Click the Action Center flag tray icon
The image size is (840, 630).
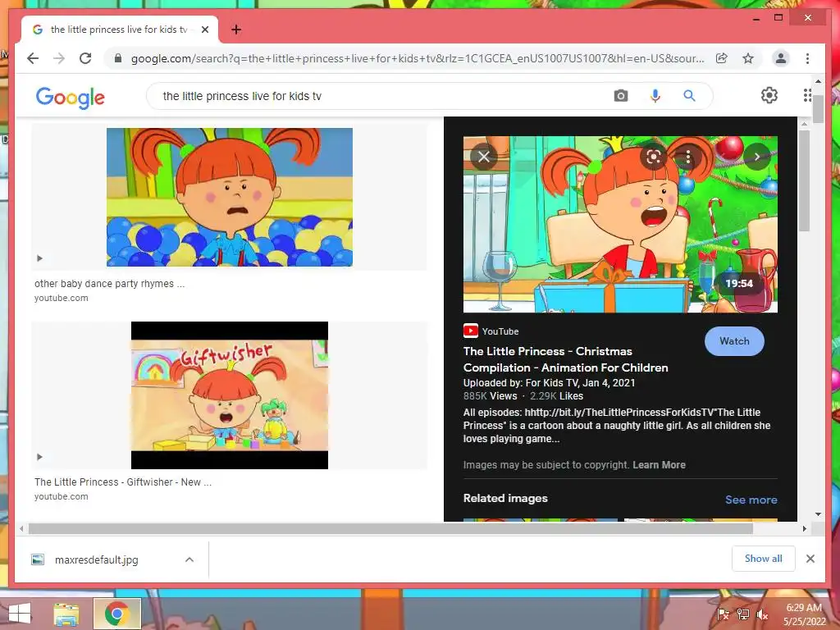coord(723,614)
